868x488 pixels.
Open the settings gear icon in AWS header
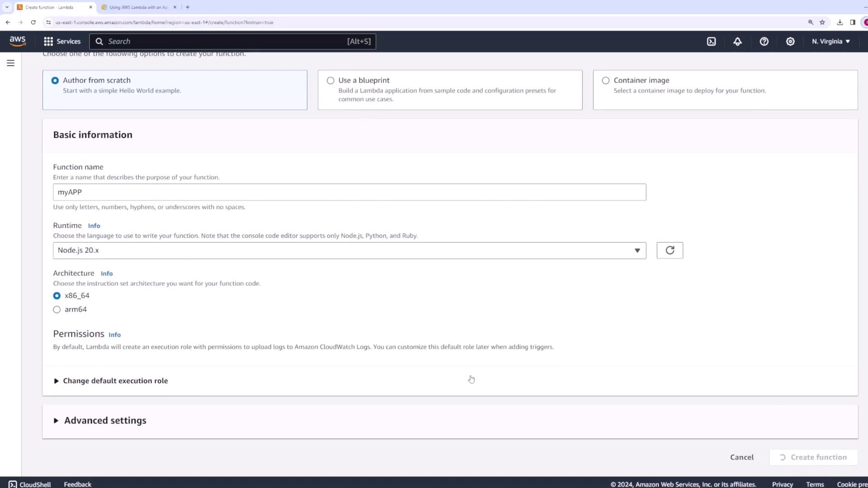click(790, 41)
